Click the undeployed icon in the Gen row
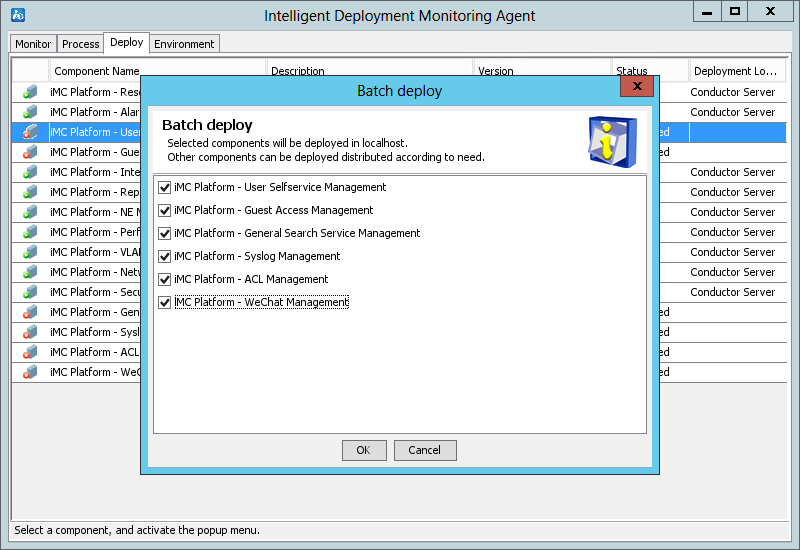Image resolution: width=800 pixels, height=550 pixels. point(30,312)
